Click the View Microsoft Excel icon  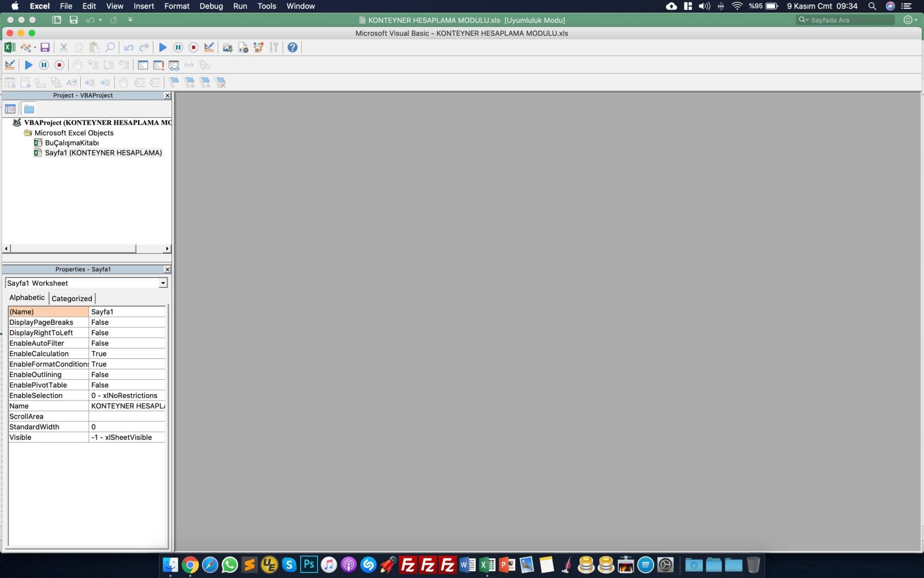pos(10,47)
